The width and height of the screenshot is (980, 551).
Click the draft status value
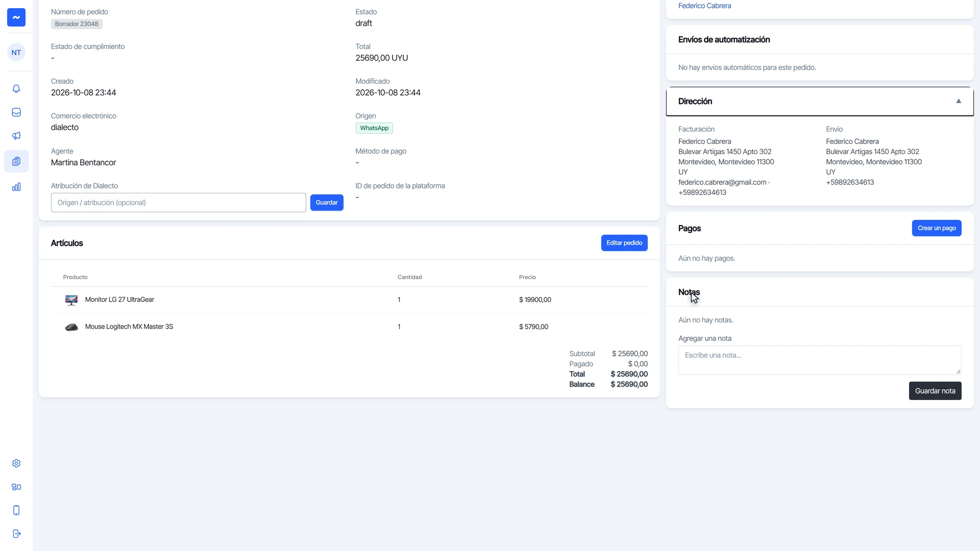364,23
